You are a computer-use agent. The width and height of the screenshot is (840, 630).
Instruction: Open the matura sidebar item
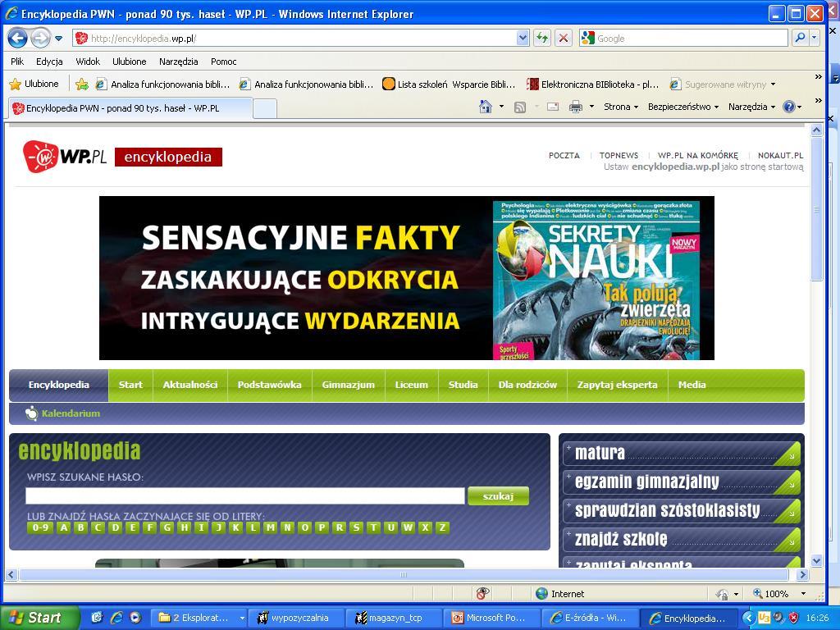pos(682,453)
